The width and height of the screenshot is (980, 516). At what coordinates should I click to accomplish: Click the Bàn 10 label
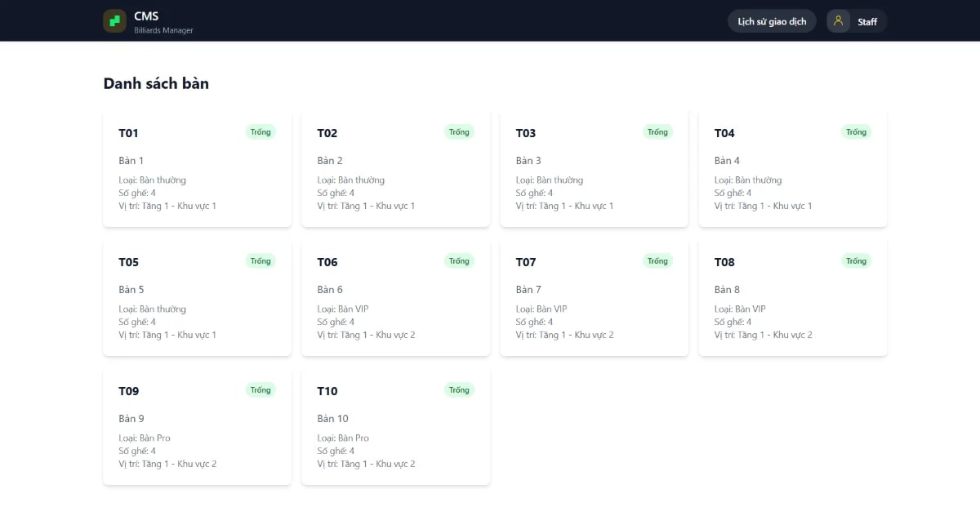click(x=333, y=418)
